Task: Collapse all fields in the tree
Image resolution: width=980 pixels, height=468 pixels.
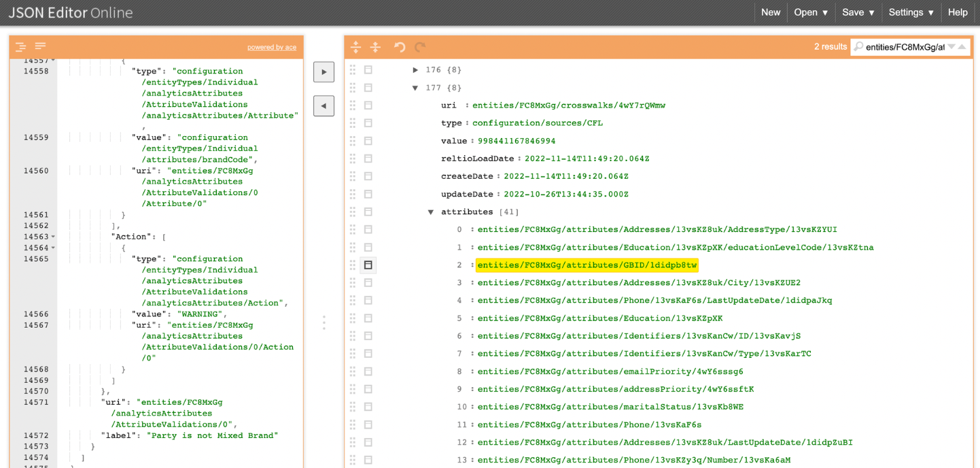Action: (x=375, y=47)
